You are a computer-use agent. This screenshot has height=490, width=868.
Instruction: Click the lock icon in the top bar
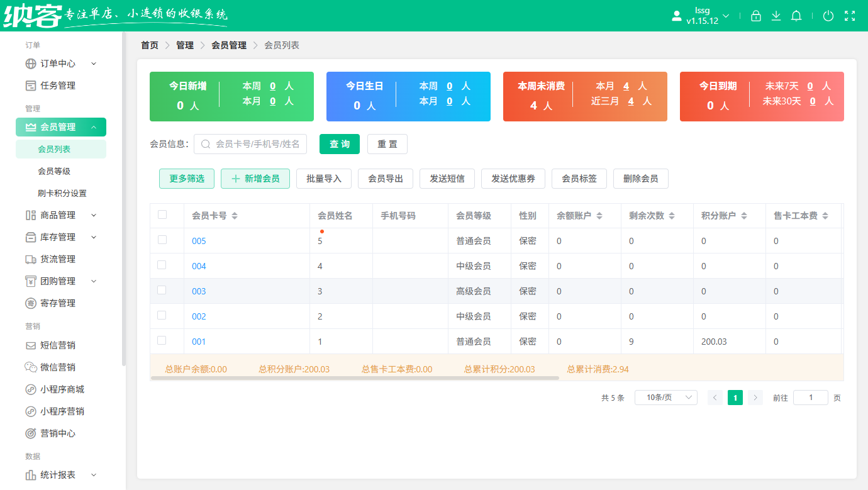coord(755,16)
